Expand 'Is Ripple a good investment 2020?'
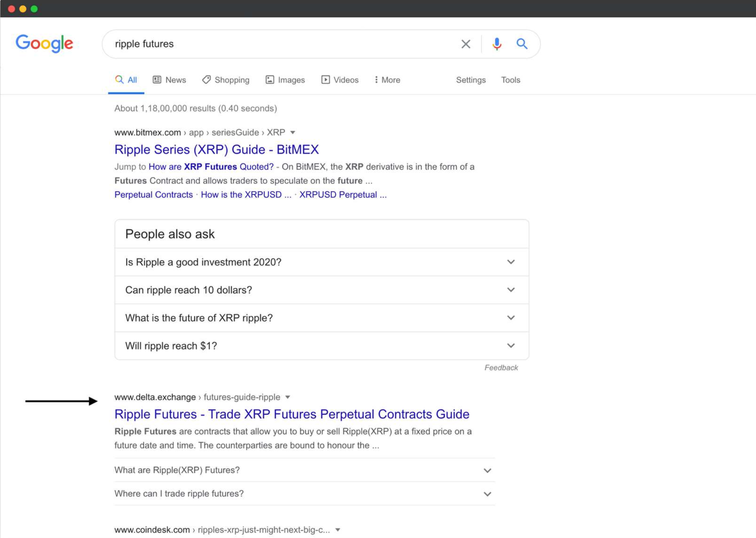Viewport: 756px width, 538px height. (321, 262)
